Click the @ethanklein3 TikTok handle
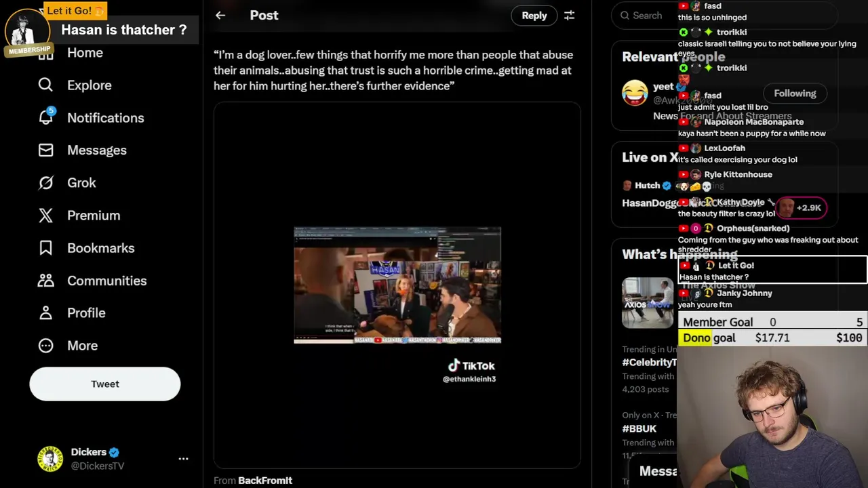The width and height of the screenshot is (868, 488). [469, 379]
